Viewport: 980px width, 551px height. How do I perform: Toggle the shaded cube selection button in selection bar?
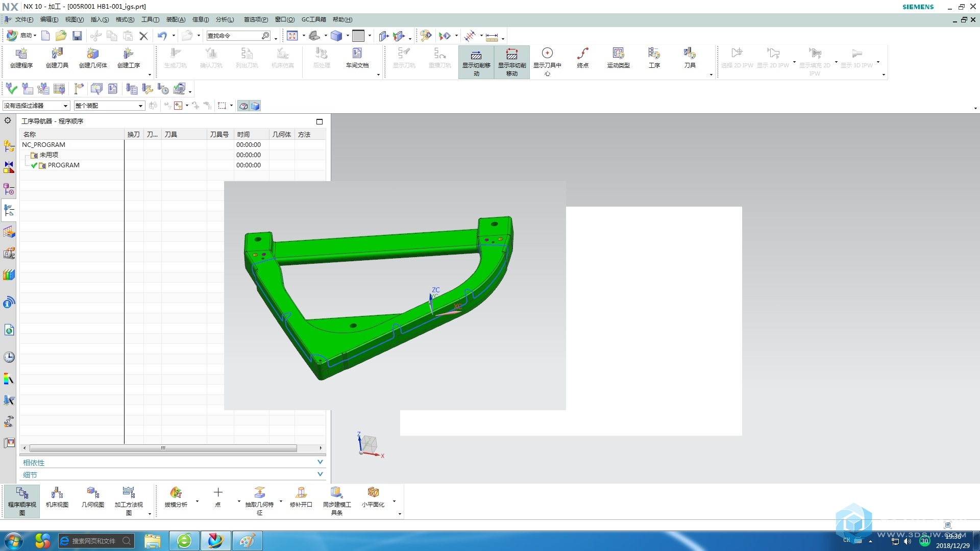pyautogui.click(x=255, y=106)
